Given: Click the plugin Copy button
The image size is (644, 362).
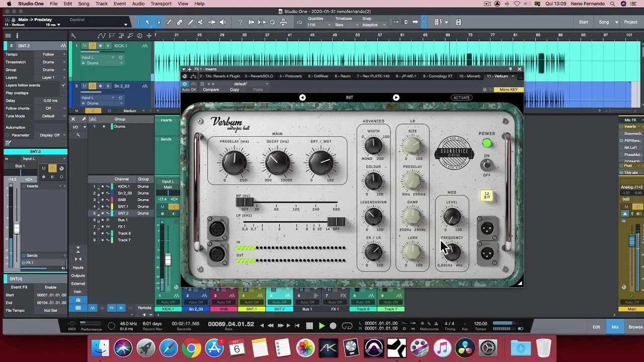Looking at the screenshot, I should 234,89.
